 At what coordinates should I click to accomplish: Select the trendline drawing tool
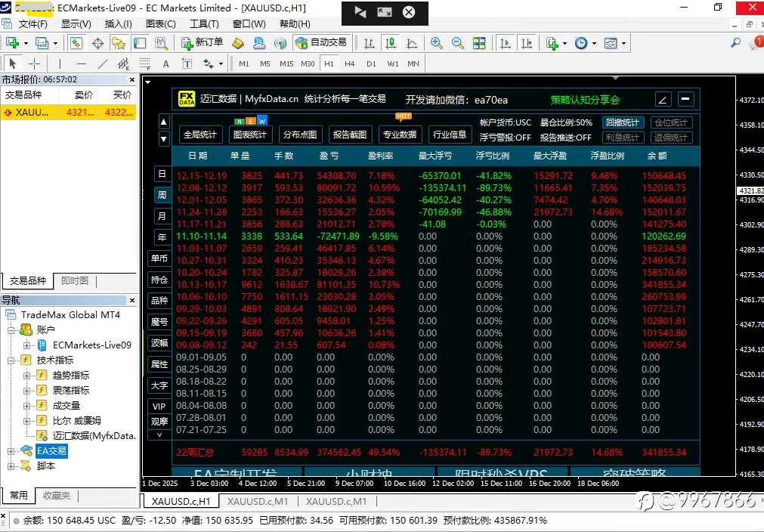coord(102,63)
